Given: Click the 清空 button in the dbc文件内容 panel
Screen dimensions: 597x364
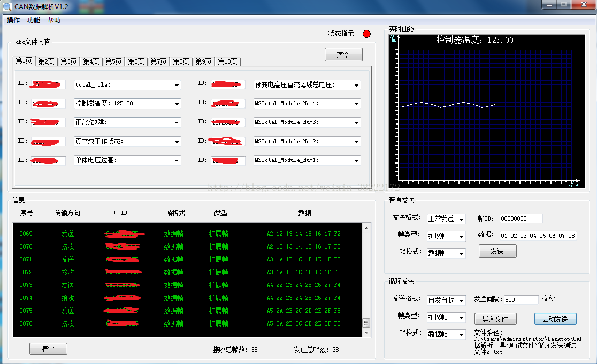Looking at the screenshot, I should click(343, 55).
